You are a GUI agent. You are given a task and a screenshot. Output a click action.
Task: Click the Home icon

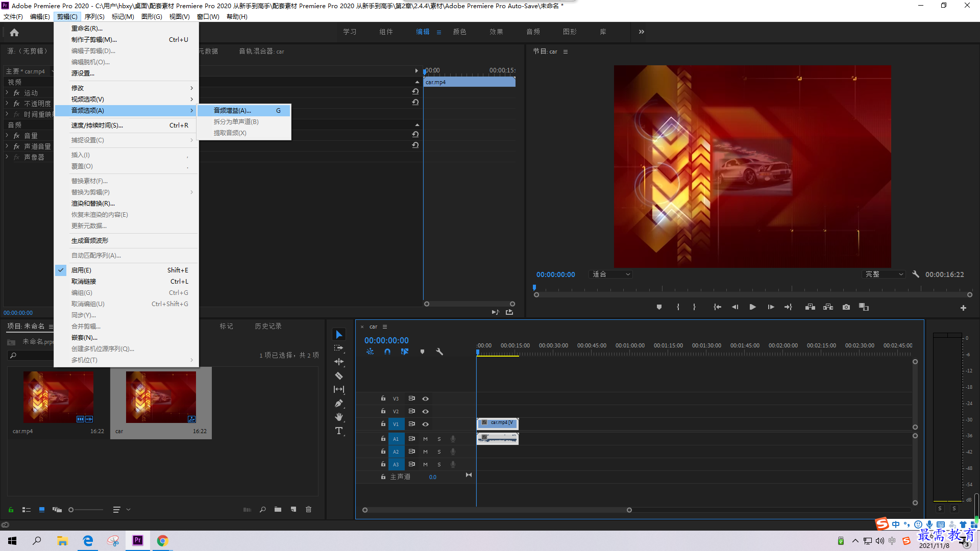click(x=14, y=32)
